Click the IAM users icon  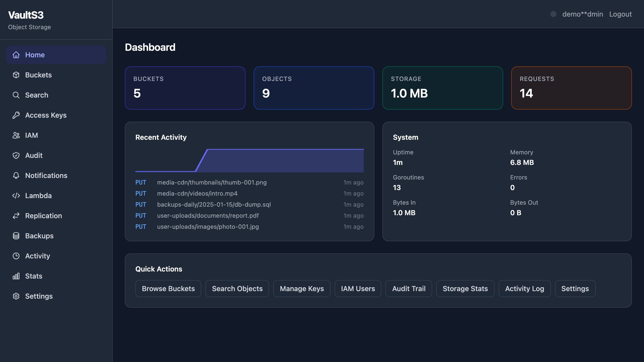pyautogui.click(x=16, y=135)
